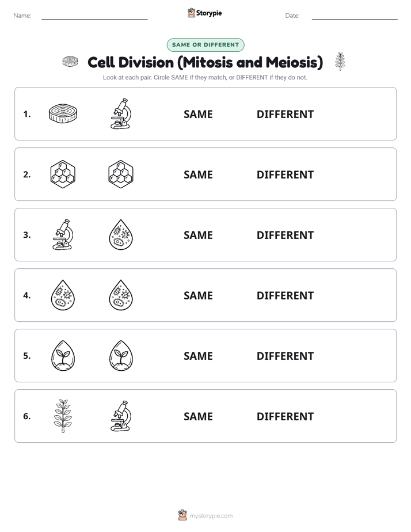Choose DIFFERENT for question 6
Image resolution: width=411 pixels, height=532 pixels.
pyautogui.click(x=285, y=416)
